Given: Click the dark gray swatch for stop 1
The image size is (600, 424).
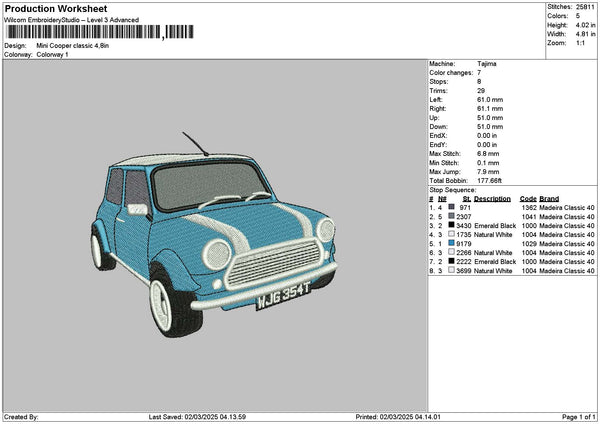Looking at the screenshot, I should (x=452, y=207).
